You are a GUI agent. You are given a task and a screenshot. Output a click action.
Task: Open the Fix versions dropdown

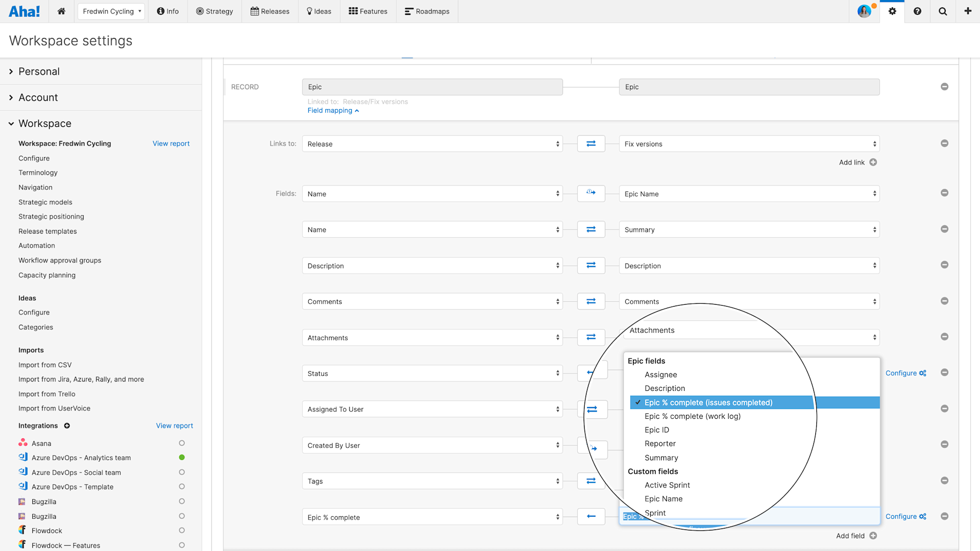749,144
